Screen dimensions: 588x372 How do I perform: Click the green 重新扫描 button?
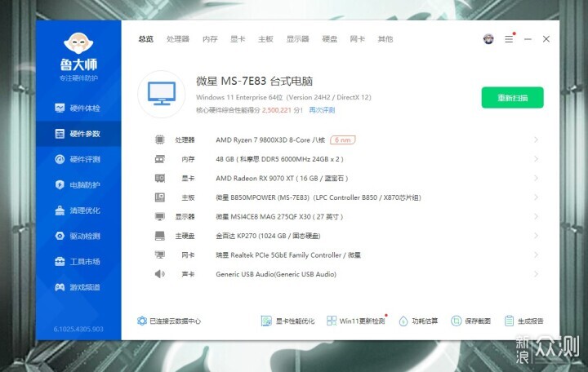[x=512, y=98]
